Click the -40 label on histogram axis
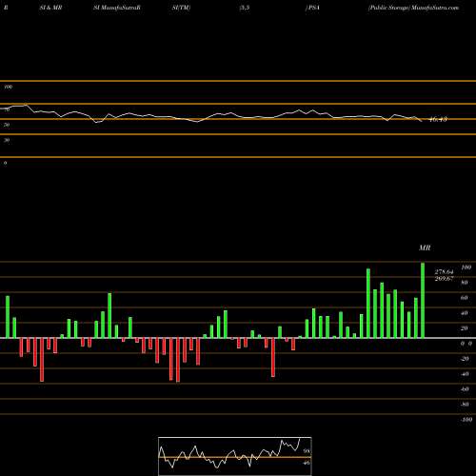Viewport: 476px width, 476px height. pos(465,374)
